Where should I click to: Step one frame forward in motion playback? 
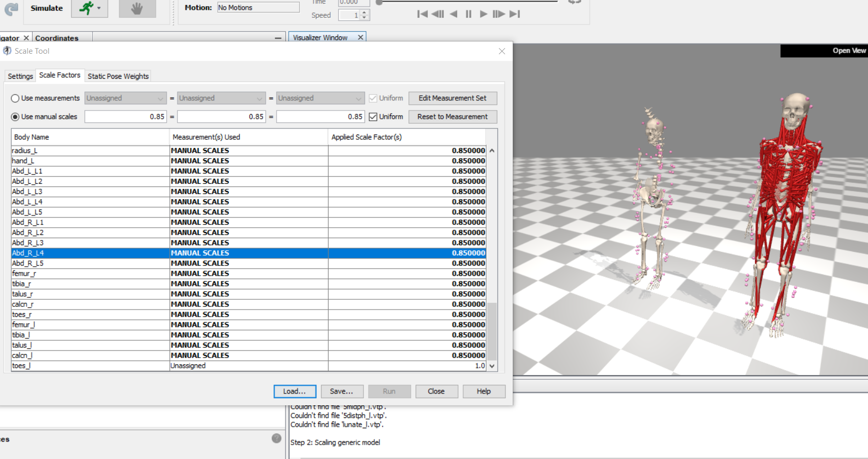(499, 14)
